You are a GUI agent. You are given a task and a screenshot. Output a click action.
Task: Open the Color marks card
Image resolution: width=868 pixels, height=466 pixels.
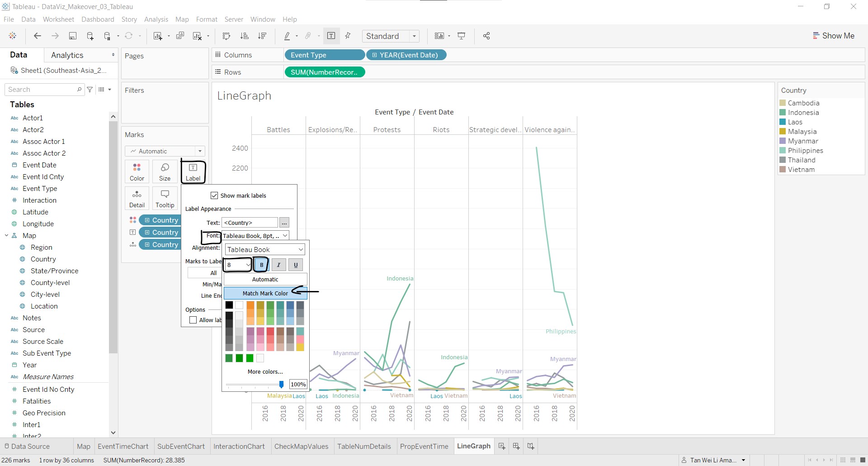click(137, 172)
